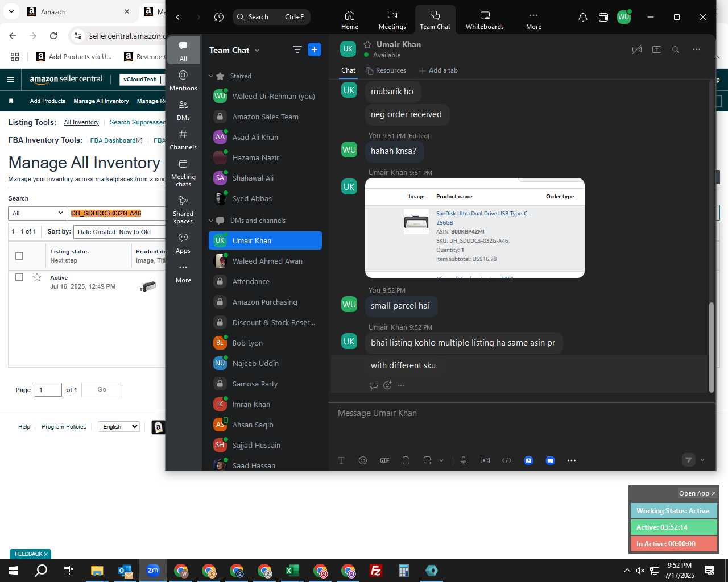Viewport: 728px width, 582px height.
Task: Open the All search filter dropdown in Amazon
Action: [38, 213]
